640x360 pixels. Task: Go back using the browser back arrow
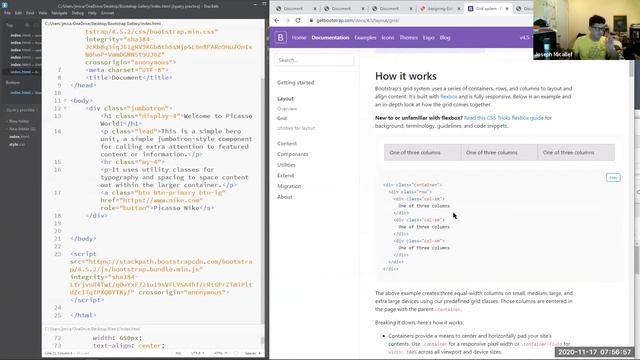[277, 20]
